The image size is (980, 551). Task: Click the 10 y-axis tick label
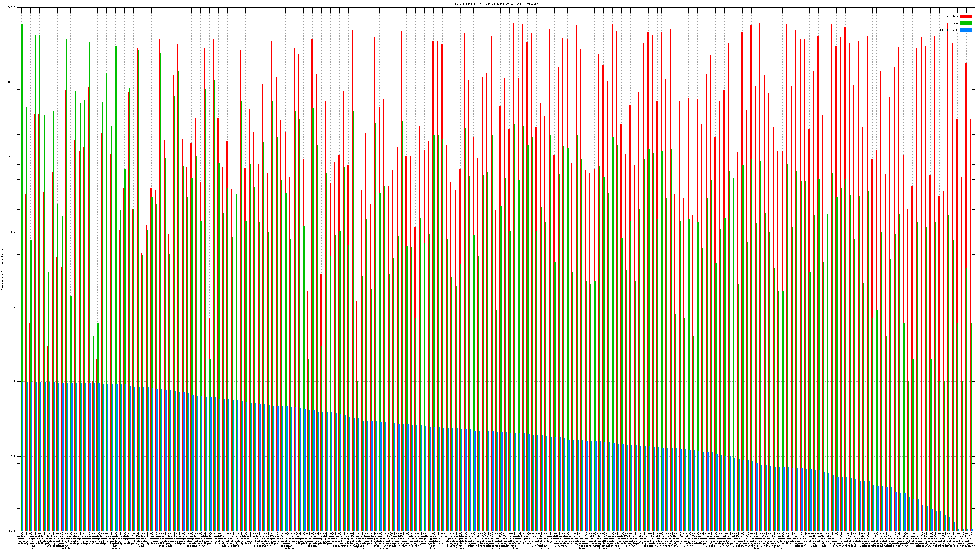[14, 307]
